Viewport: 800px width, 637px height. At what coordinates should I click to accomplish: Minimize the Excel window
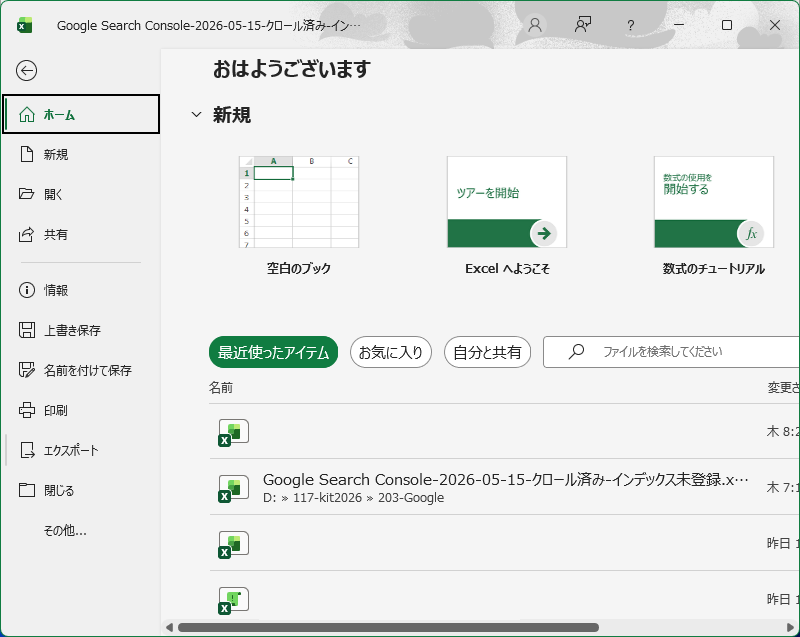point(679,24)
